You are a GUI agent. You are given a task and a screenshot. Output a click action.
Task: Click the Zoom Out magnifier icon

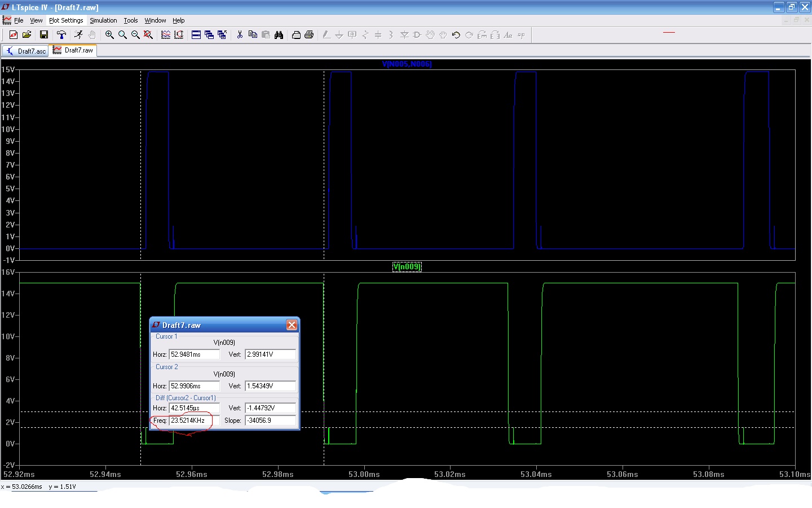point(135,35)
